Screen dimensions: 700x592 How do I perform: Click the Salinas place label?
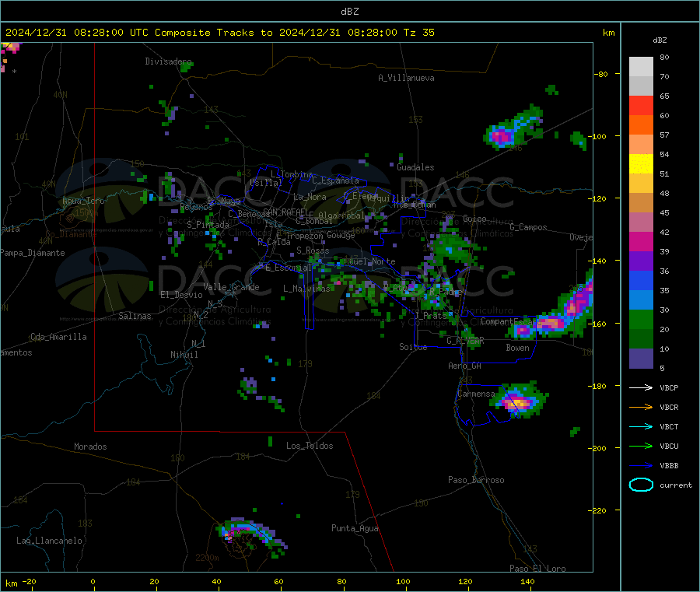tap(135, 316)
